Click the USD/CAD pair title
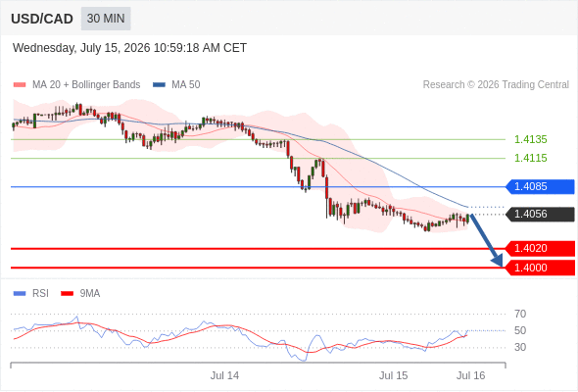The height and width of the screenshot is (392, 578). [42, 19]
